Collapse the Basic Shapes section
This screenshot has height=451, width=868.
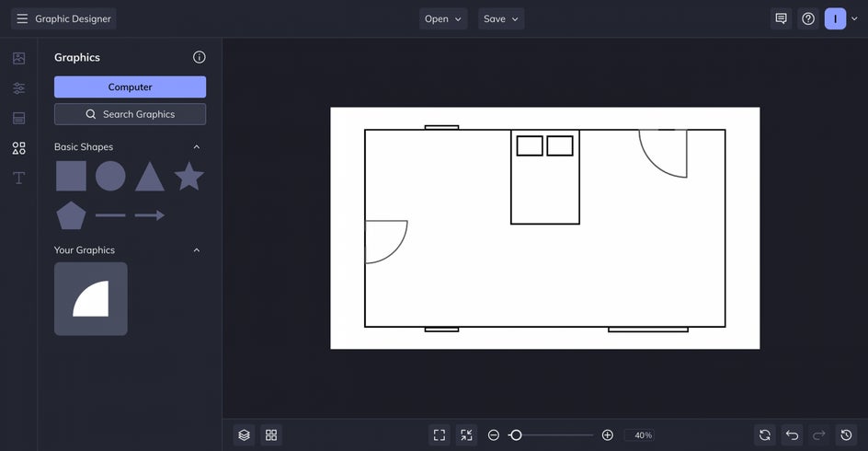[197, 147]
